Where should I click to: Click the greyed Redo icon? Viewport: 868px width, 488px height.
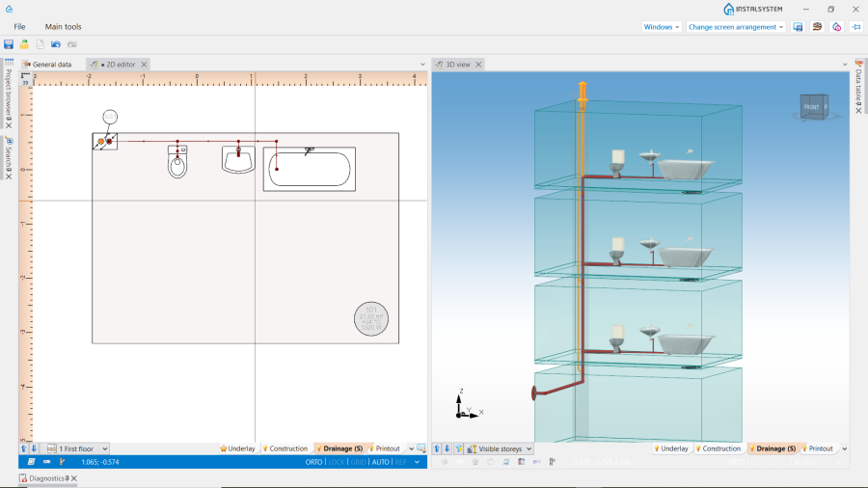pos(72,44)
